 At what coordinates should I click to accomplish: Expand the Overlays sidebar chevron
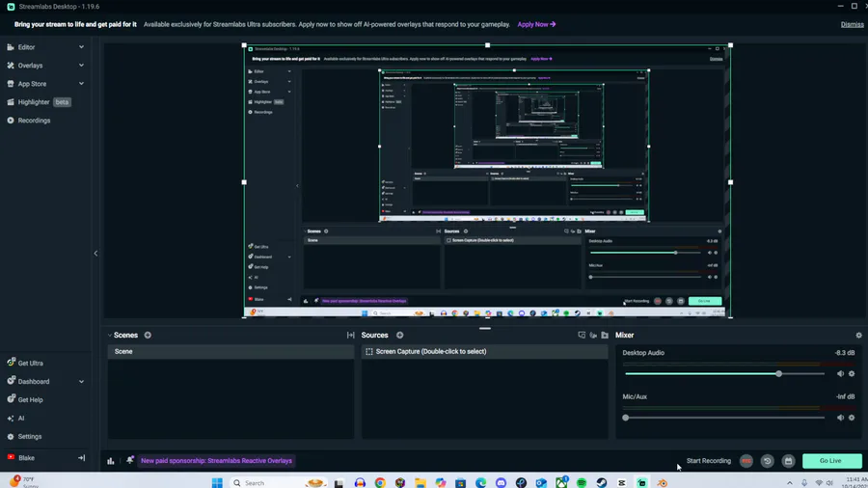(81, 66)
